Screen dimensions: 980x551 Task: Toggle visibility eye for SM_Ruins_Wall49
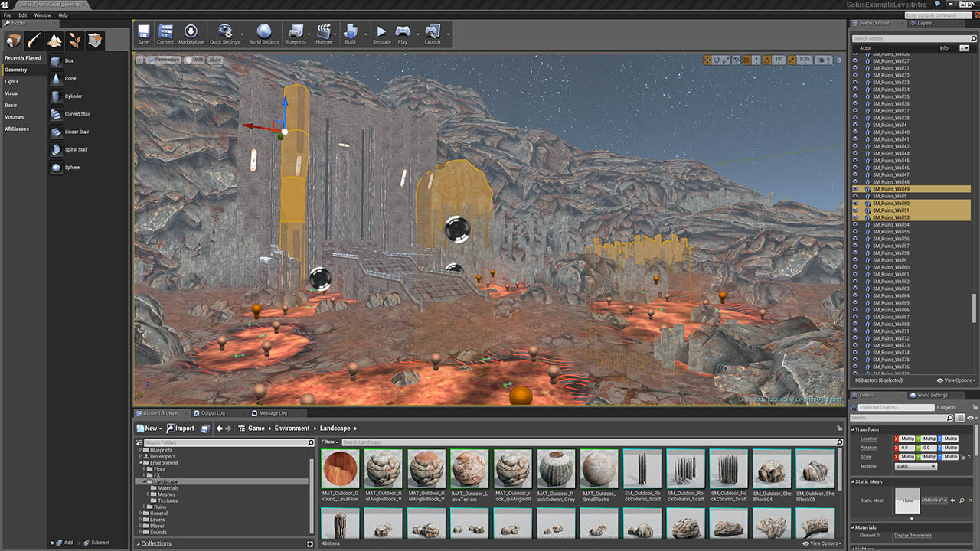[856, 189]
